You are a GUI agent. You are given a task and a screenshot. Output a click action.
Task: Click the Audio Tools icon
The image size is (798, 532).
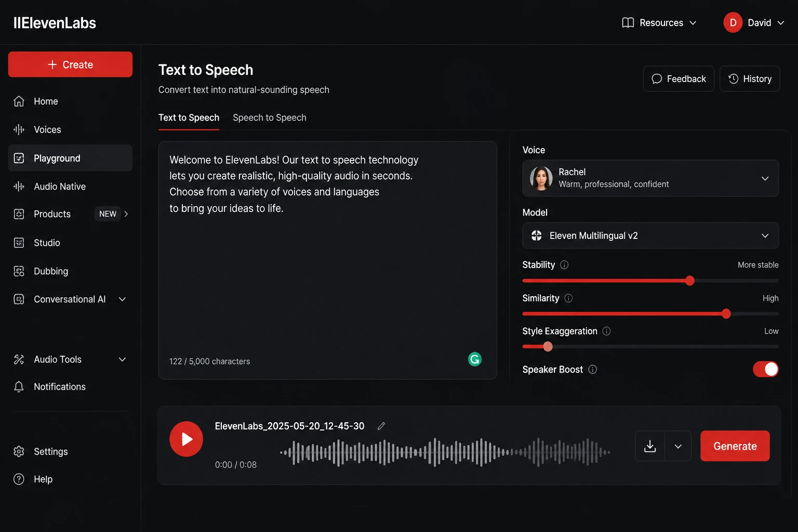click(19, 360)
